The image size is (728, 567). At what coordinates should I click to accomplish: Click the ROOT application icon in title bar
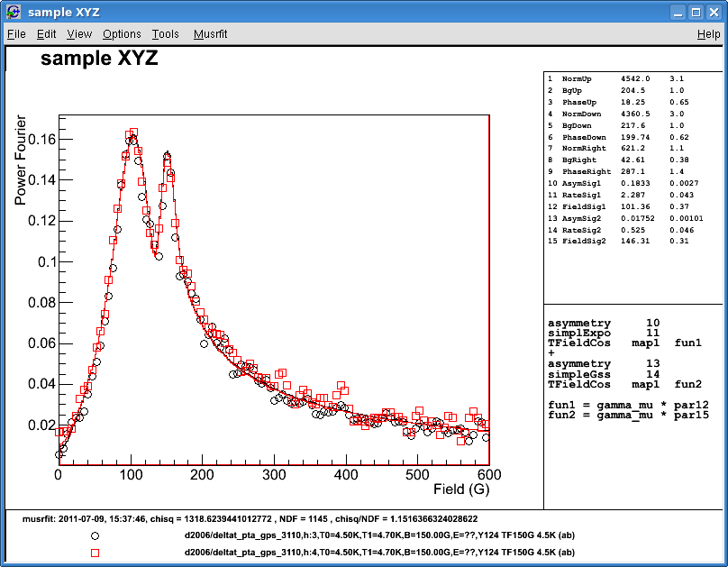(x=13, y=12)
